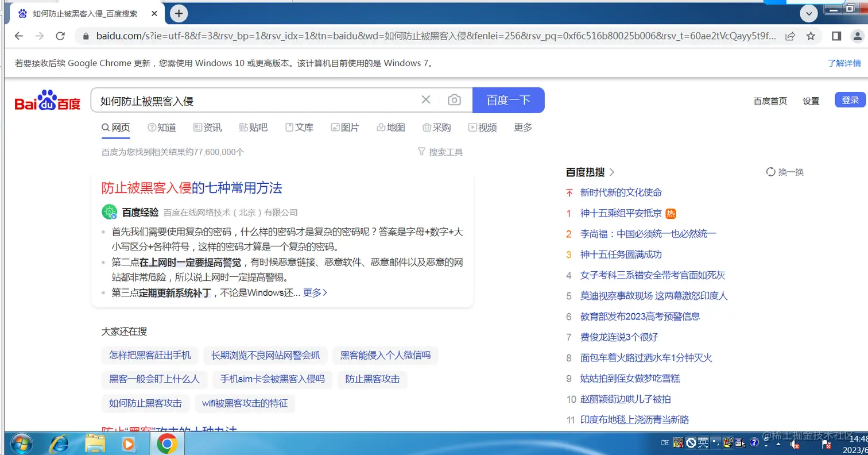This screenshot has width=868, height=455.
Task: Select the 如何防止被黑客入侵 browser tab
Action: (x=86, y=13)
